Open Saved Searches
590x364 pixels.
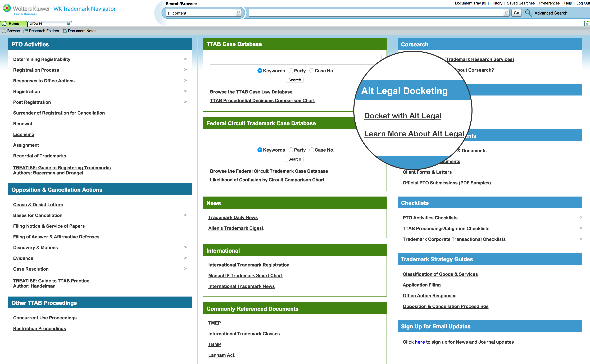(x=521, y=3)
